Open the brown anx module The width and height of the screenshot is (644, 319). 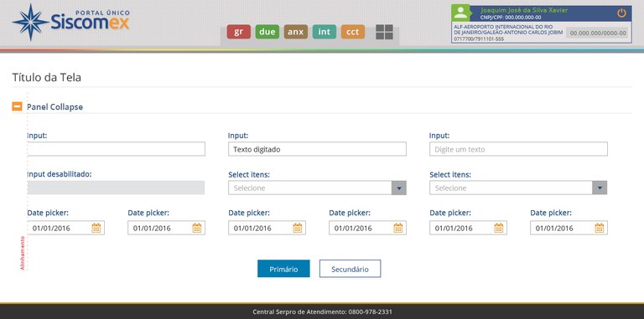[x=296, y=32]
